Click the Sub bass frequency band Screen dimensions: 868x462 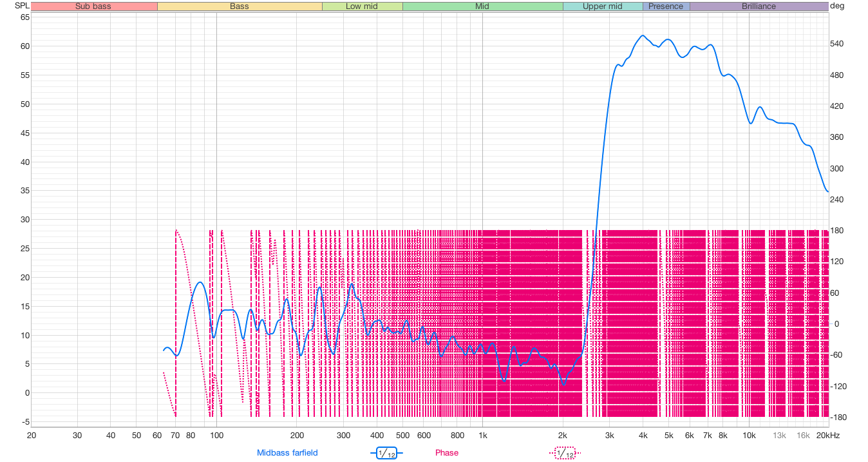93,6
